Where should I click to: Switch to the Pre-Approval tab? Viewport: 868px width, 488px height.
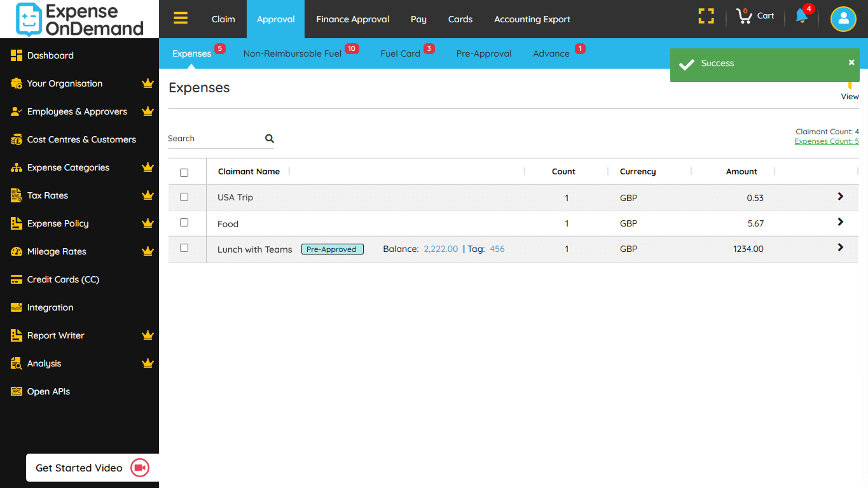pyautogui.click(x=484, y=53)
